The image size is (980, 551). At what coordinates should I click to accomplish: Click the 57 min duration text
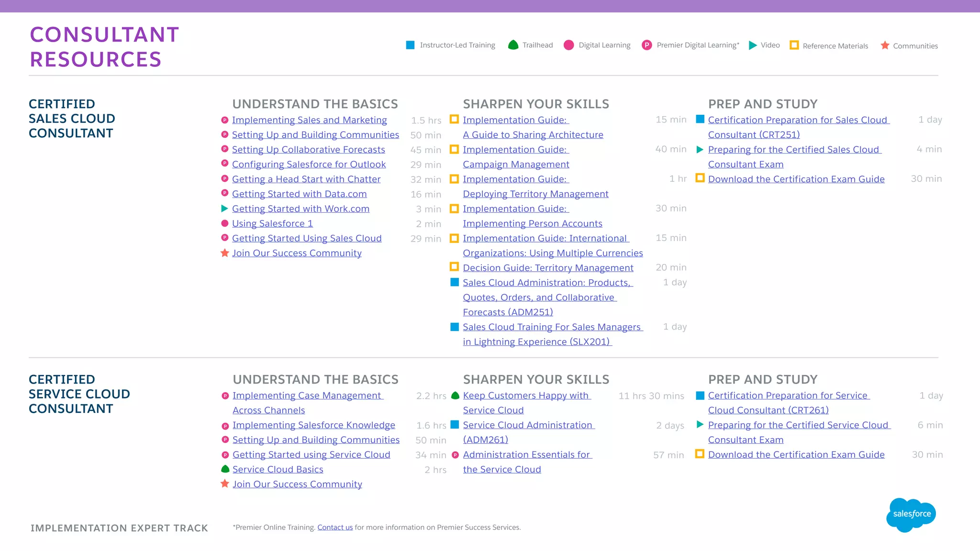coord(668,455)
